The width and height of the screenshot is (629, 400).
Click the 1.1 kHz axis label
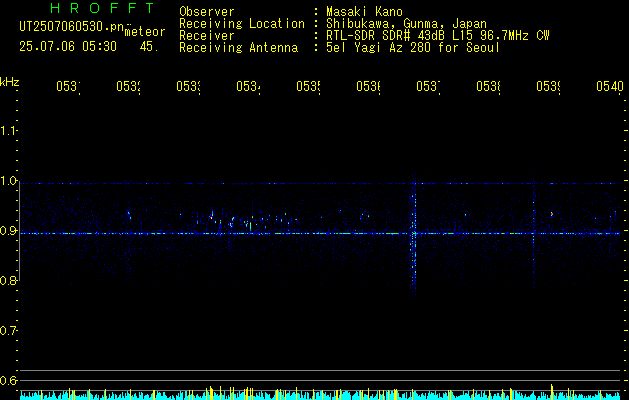click(x=8, y=130)
